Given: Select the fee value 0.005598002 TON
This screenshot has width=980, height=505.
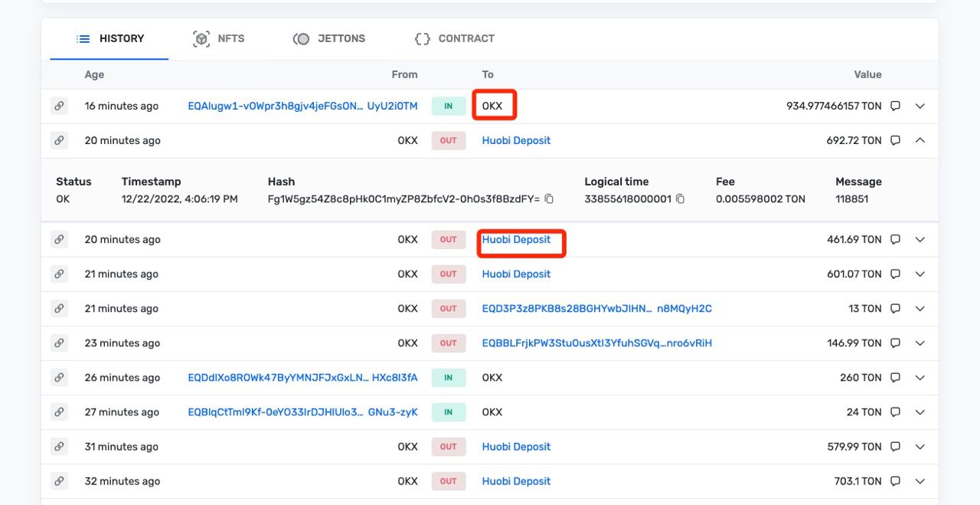Looking at the screenshot, I should point(760,199).
